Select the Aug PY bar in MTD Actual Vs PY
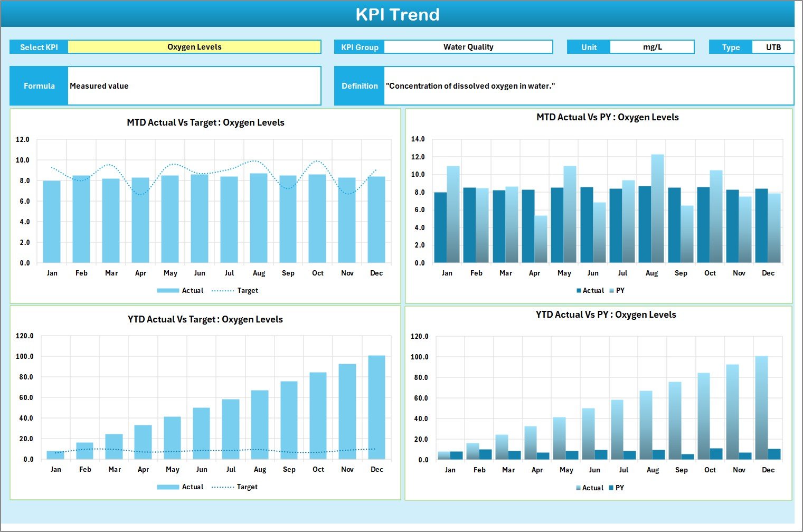This screenshot has width=803, height=532. coord(657,208)
